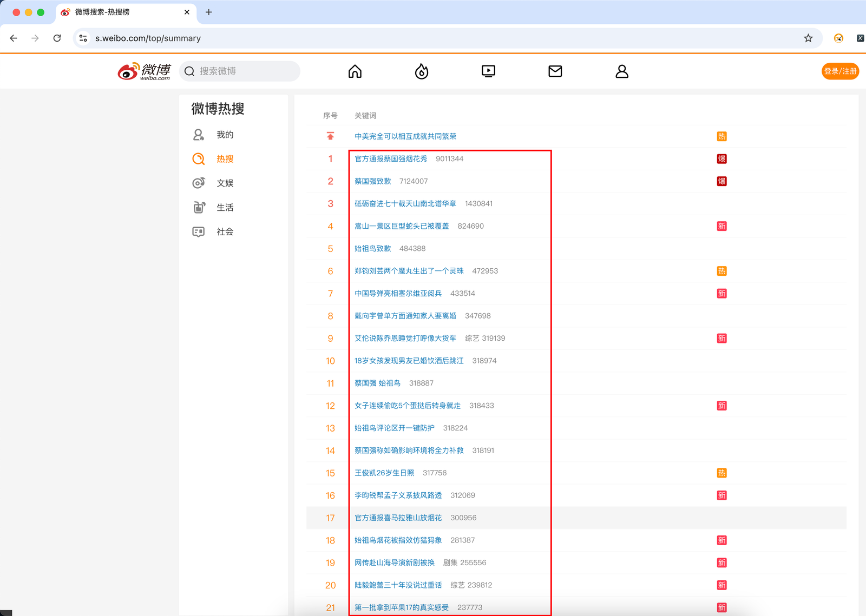Click the browser address bar URL
Screen dimensions: 866x616
[148, 38]
